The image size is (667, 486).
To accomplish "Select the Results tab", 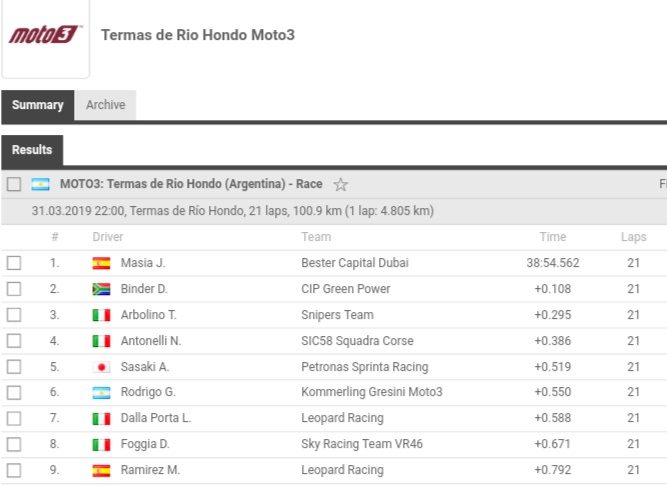I will tap(32, 150).
